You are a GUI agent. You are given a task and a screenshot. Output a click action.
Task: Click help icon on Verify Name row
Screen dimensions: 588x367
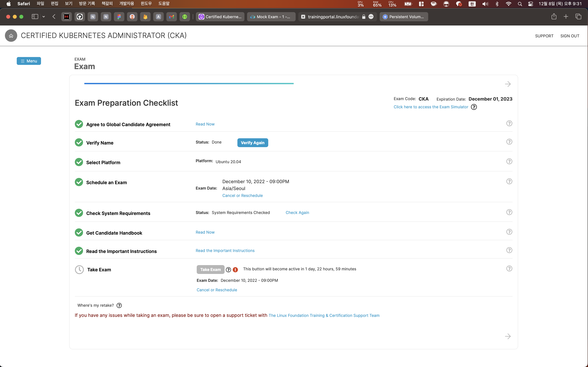pos(509,142)
